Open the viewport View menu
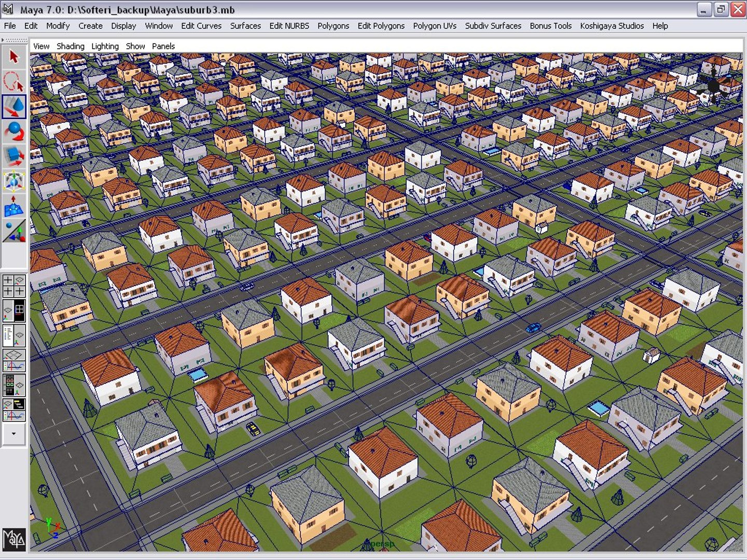 click(x=41, y=46)
